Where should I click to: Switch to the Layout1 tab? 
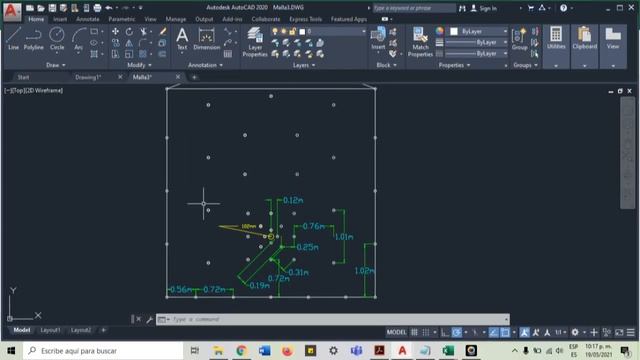[x=50, y=330]
